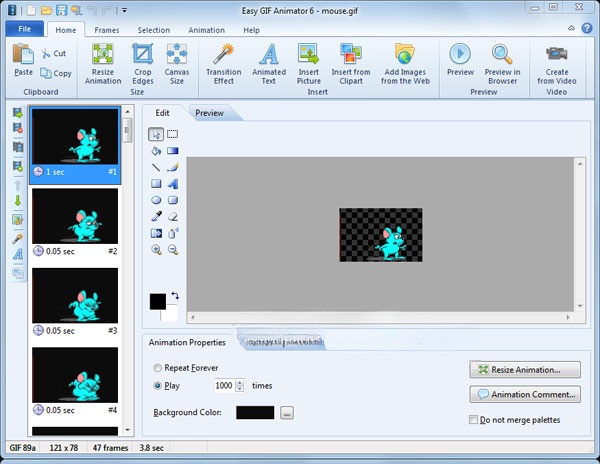The image size is (600, 464).
Task: Click the Preview play icon in ribbon
Action: 460,54
